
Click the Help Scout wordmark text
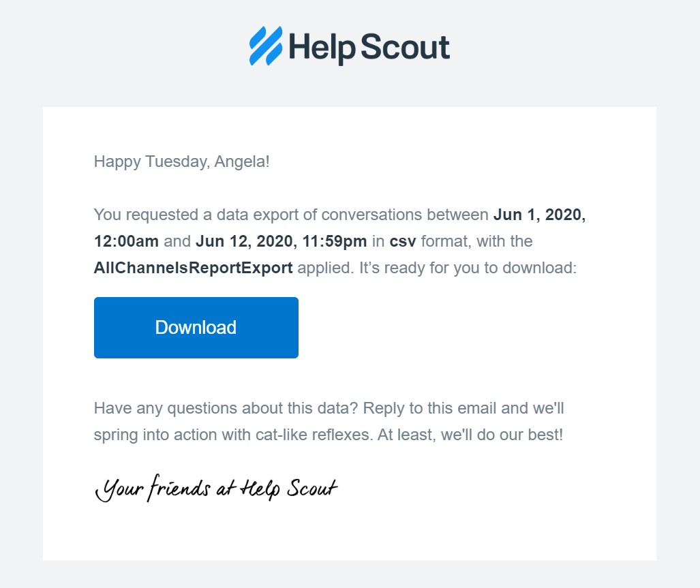tap(369, 48)
